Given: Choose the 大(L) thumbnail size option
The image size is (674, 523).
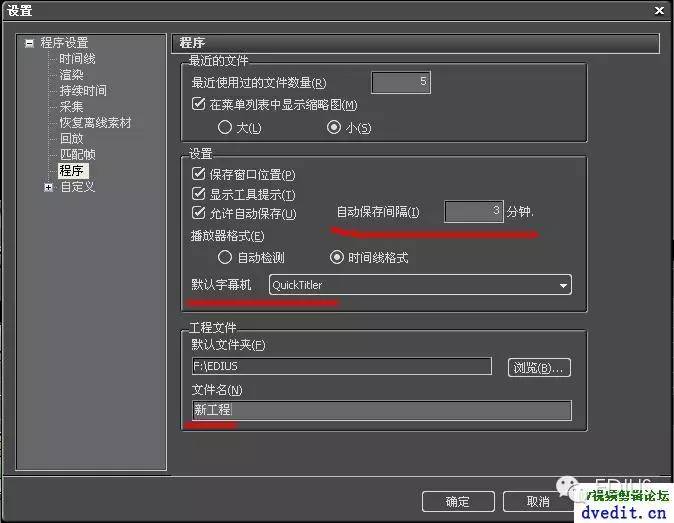Looking at the screenshot, I should pos(225,127).
